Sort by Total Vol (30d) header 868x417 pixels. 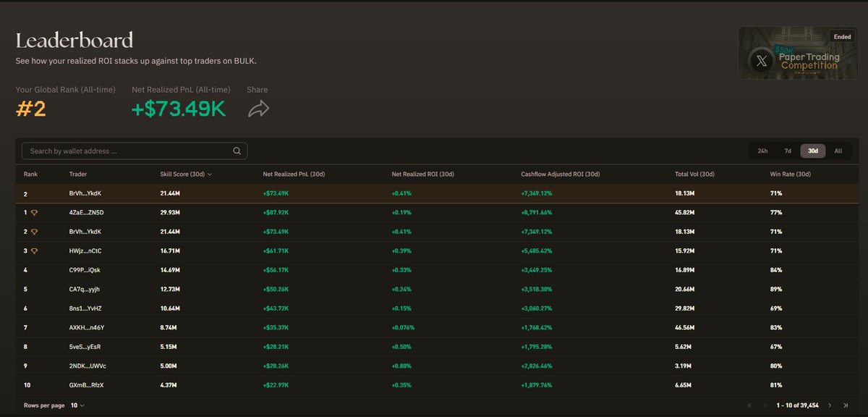(x=694, y=174)
